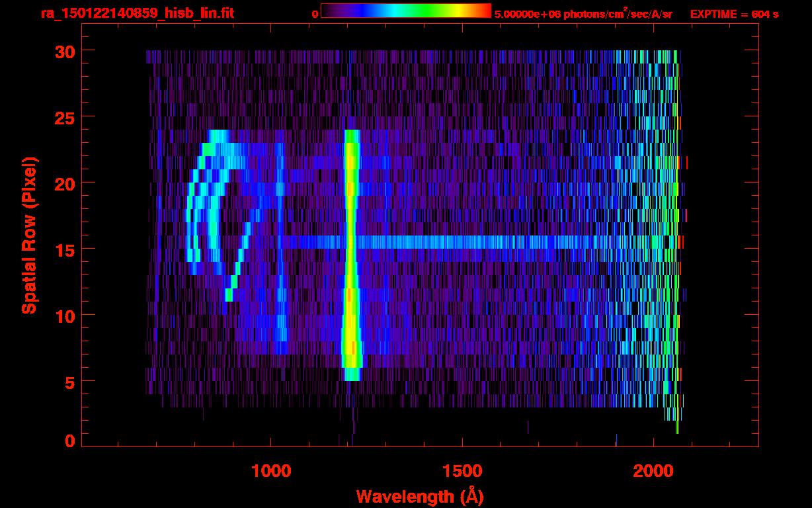Image resolution: width=812 pixels, height=508 pixels.
Task: Click the bright yellow-green vertical emission line
Action: pos(351,255)
